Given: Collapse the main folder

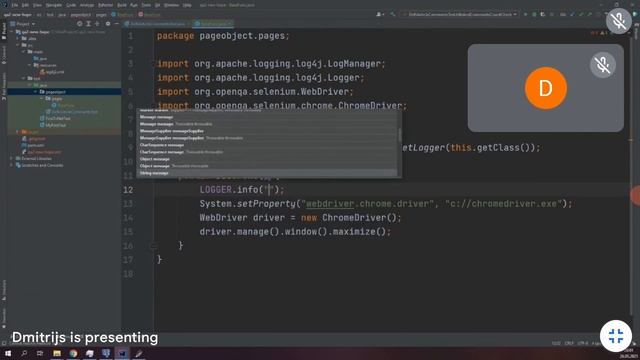Looking at the screenshot, I should point(24,52).
